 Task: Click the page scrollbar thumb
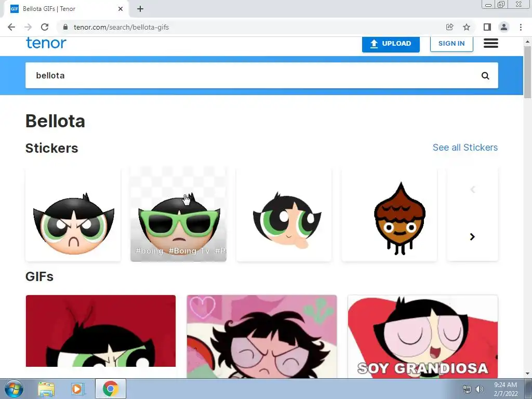527,72
